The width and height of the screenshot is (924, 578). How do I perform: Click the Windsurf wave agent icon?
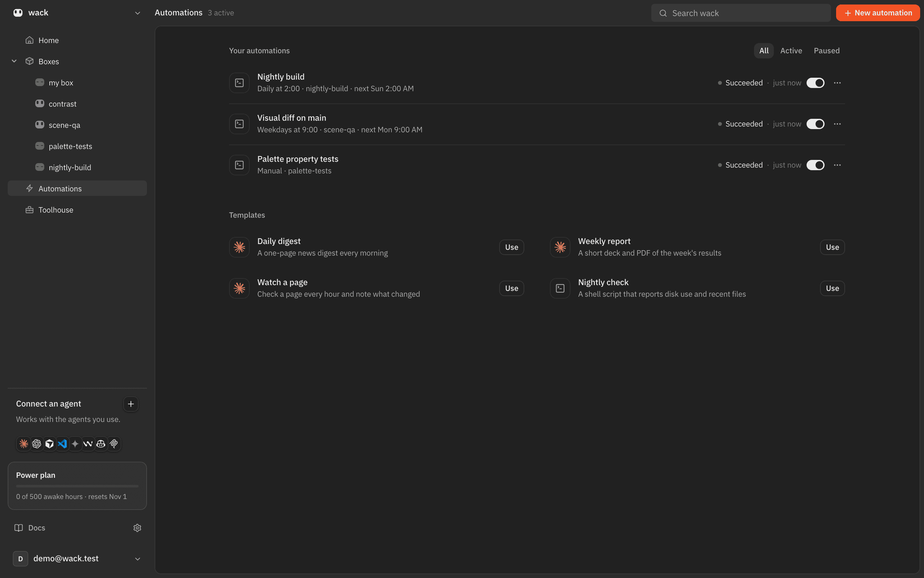(88, 444)
